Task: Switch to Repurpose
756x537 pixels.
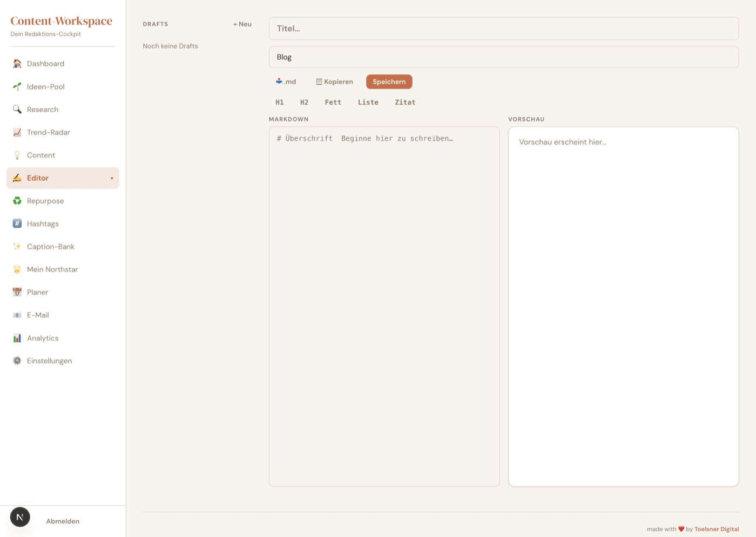Action: (x=63, y=201)
